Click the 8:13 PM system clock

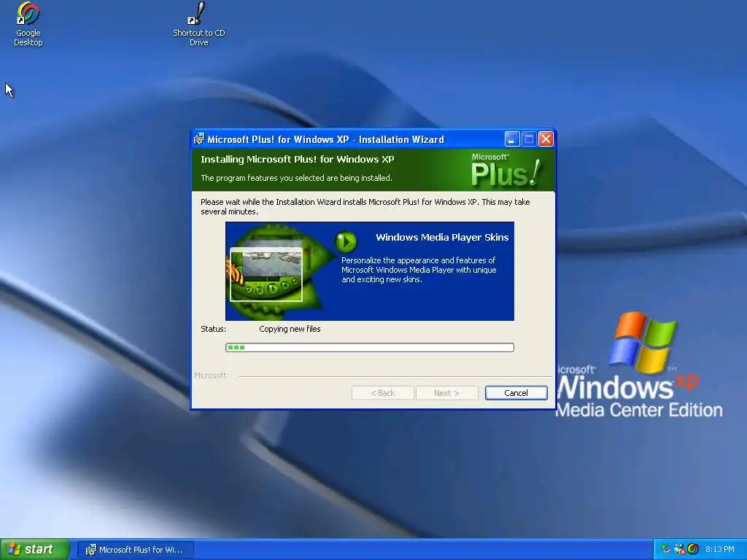coord(719,549)
